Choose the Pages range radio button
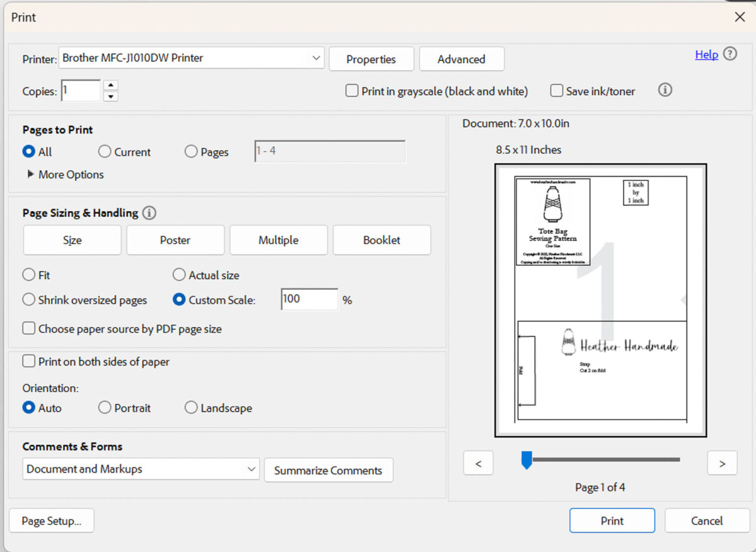 pyautogui.click(x=191, y=152)
